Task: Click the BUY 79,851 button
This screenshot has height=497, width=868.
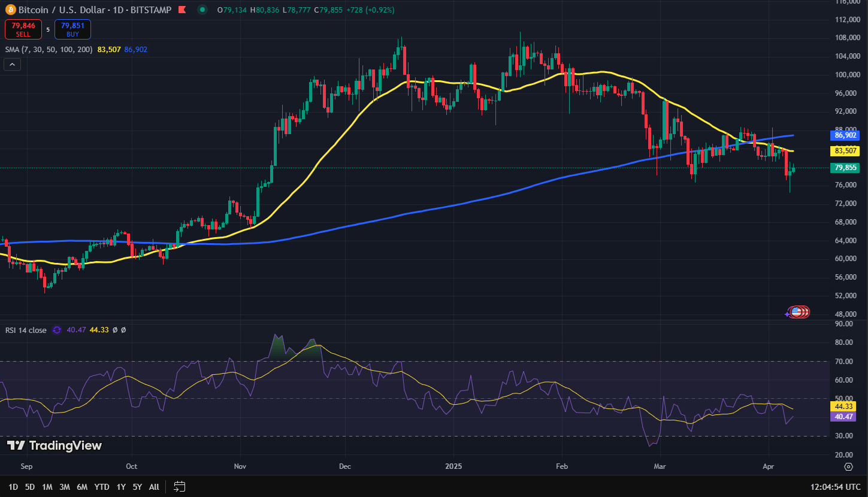Action: pos(73,29)
